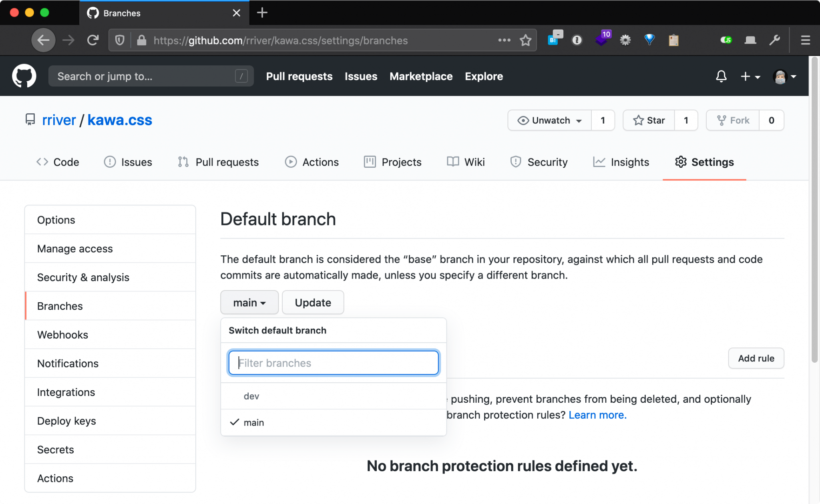The width and height of the screenshot is (820, 504).
Task: Click inside the Filter branches field
Action: pyautogui.click(x=333, y=363)
